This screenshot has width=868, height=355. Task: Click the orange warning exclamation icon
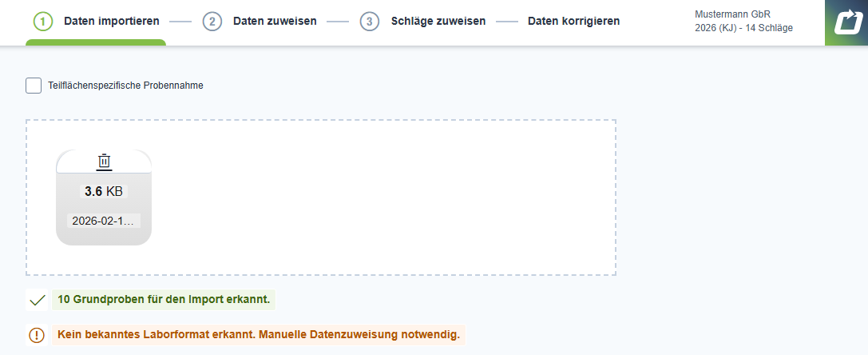(37, 335)
